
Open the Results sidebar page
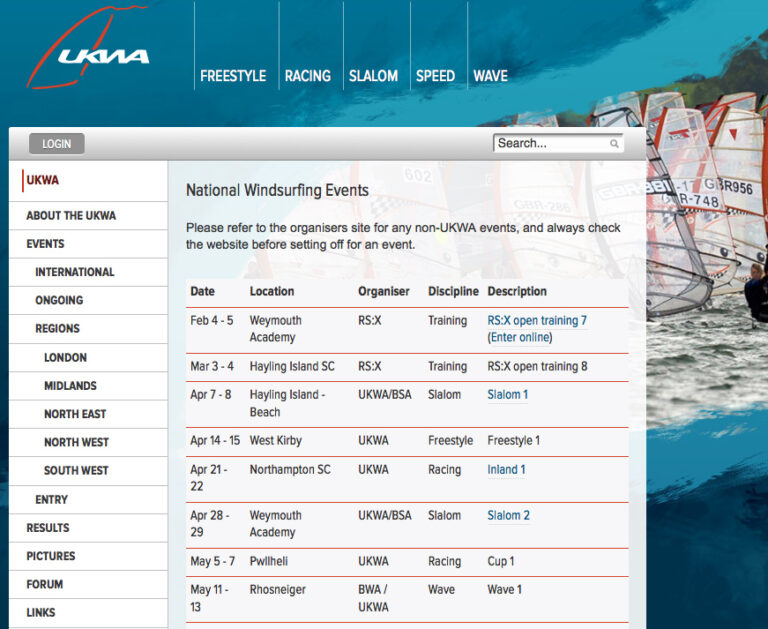pyautogui.click(x=48, y=528)
